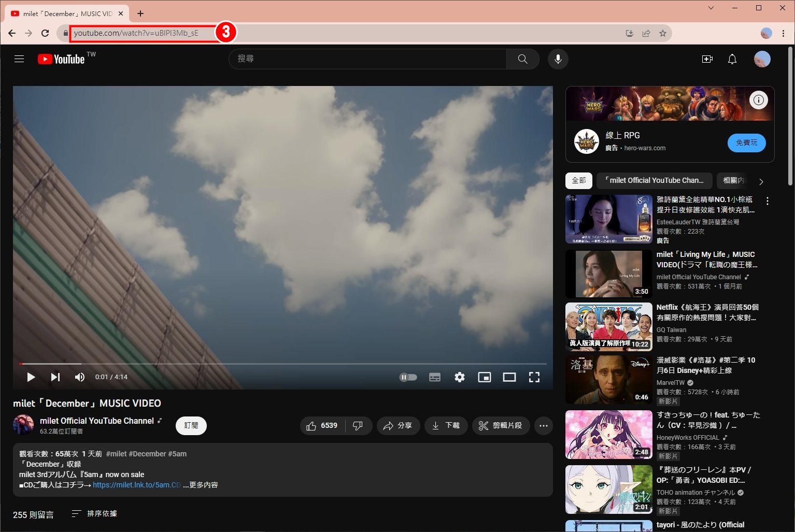
Task: Open menu for Estee Lauder ad video
Action: (x=768, y=201)
